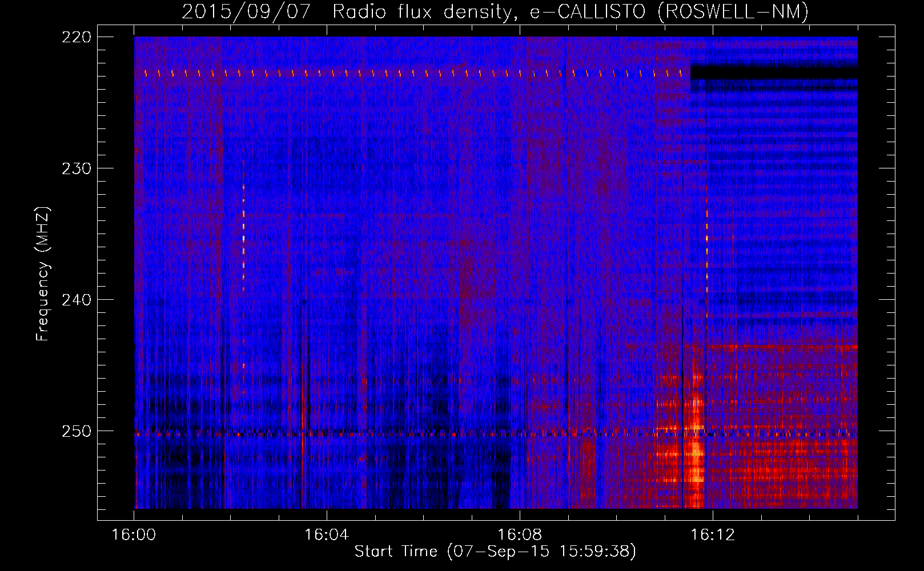The image size is (924, 571).
Task: Click the 230 frequency tick label
Action: click(77, 168)
